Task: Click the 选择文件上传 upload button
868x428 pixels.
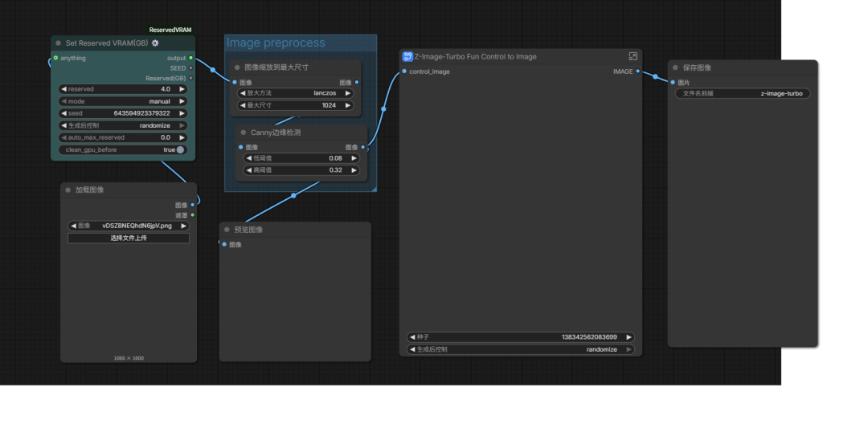Action: 129,238
